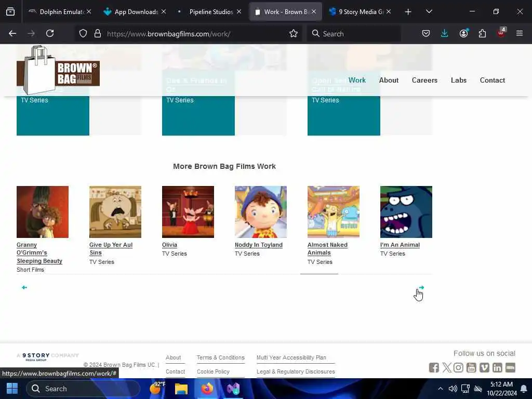Image resolution: width=532 pixels, height=399 pixels.
Task: Open Multi Year Accessibility Plan link
Action: tap(291, 357)
